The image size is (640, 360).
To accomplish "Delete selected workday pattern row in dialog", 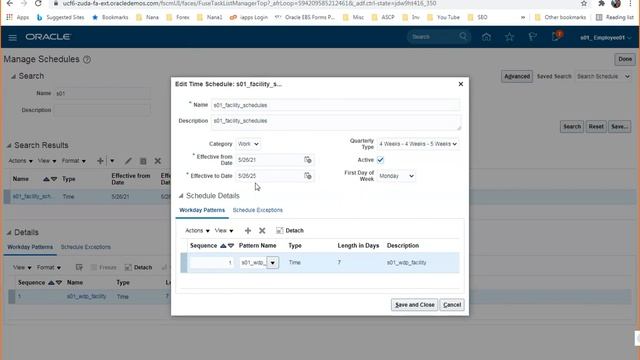I will tap(262, 231).
